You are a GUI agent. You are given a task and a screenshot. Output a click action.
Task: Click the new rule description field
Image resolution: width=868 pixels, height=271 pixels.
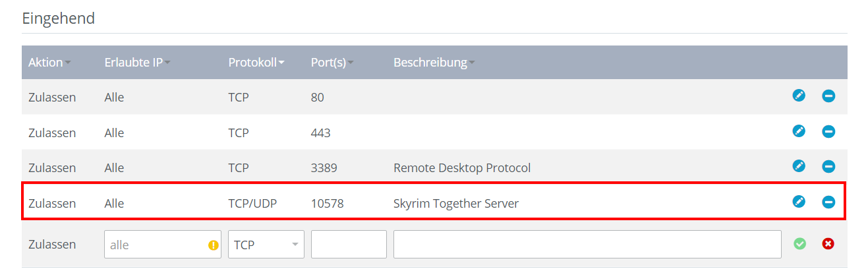(x=587, y=245)
